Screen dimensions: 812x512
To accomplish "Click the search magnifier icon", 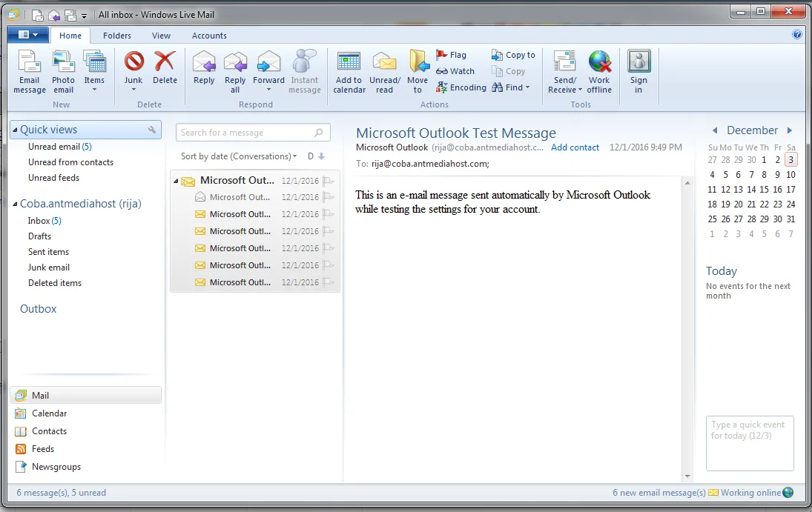I will pos(319,133).
